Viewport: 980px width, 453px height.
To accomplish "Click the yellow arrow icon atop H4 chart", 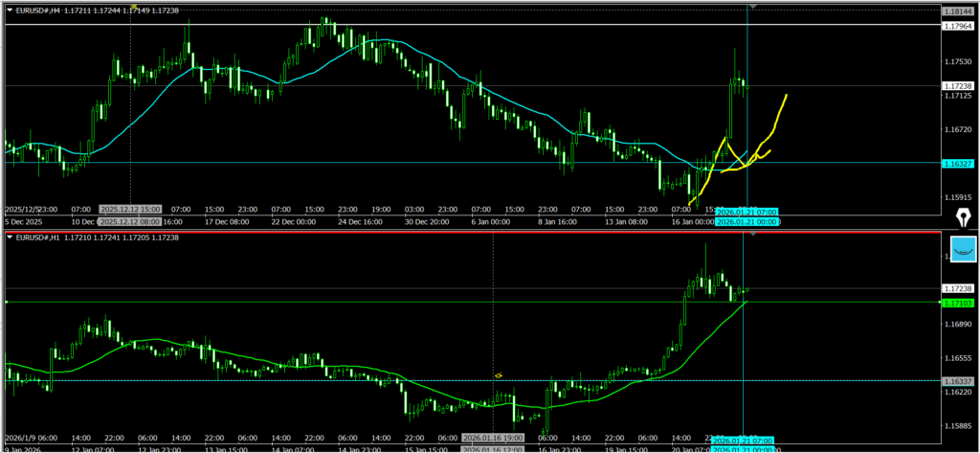I will [135, 8].
